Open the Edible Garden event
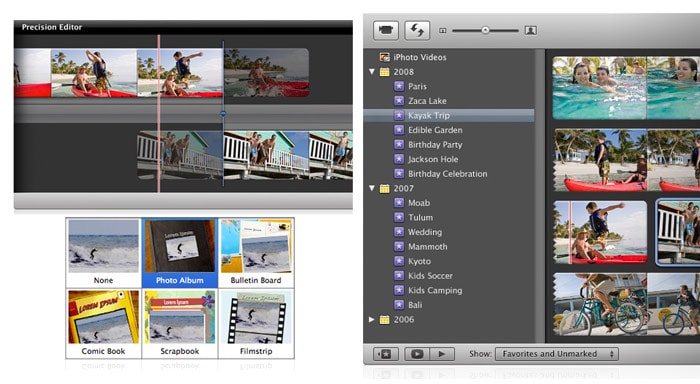Viewport: 700px width, 384px height. pos(435,130)
